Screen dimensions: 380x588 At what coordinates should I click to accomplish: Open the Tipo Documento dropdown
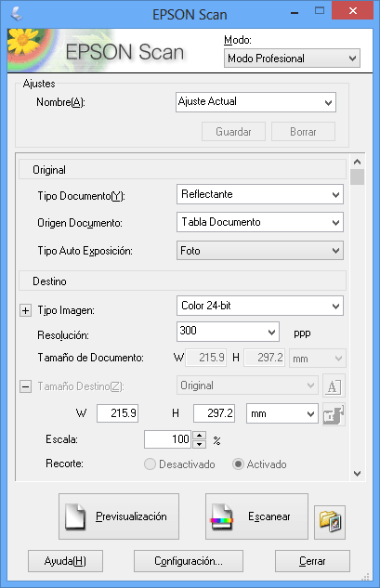pos(259,194)
